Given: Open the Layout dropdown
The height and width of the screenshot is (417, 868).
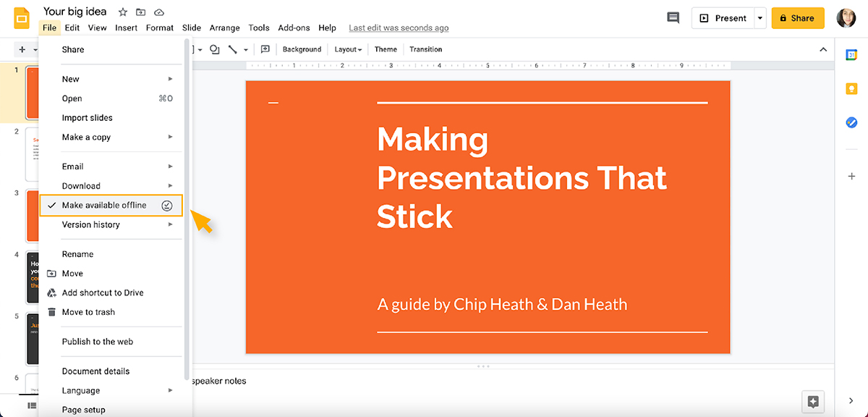Looking at the screenshot, I should (x=348, y=49).
